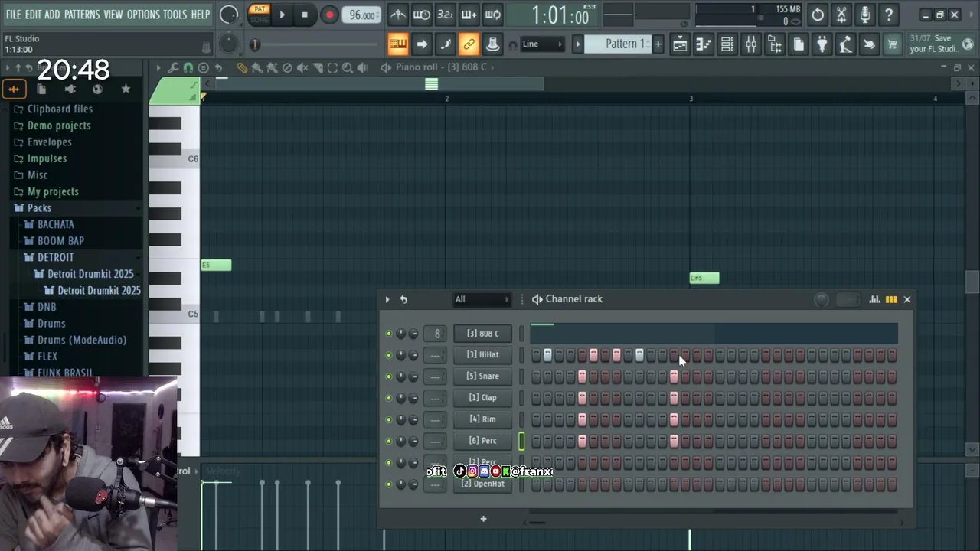Screen dimensions: 980x551
Task: Open the Piano roll view icon
Action: pos(704,44)
